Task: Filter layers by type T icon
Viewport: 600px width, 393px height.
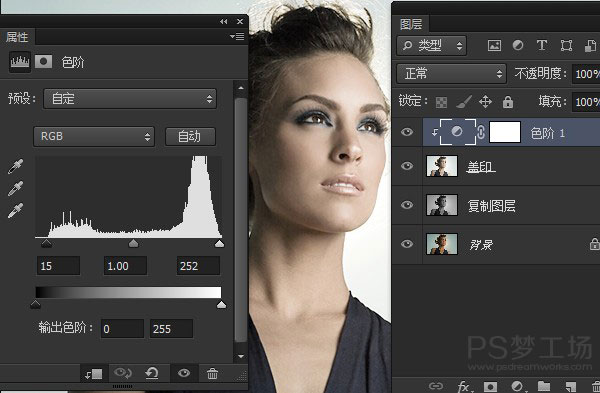Action: pyautogui.click(x=541, y=45)
